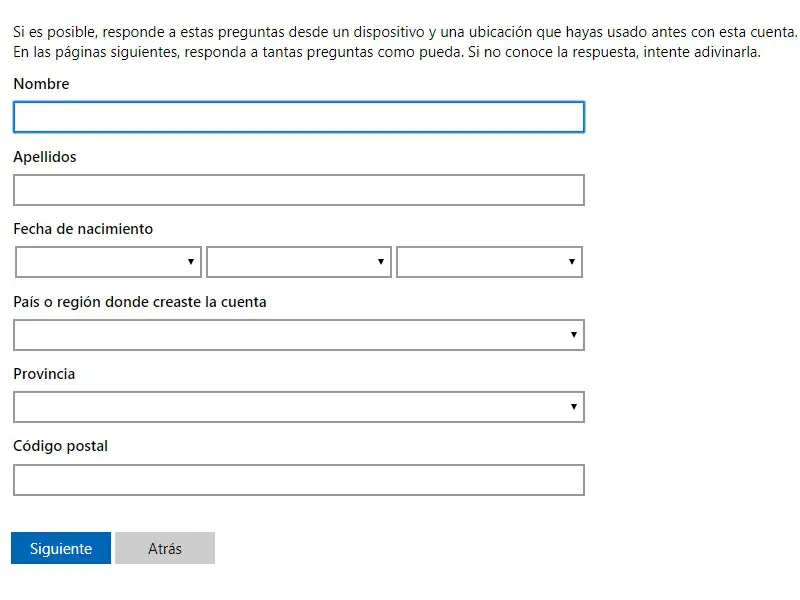Click the arrow on the Provincia dropdown
This screenshot has width=800, height=600.
[x=573, y=407]
